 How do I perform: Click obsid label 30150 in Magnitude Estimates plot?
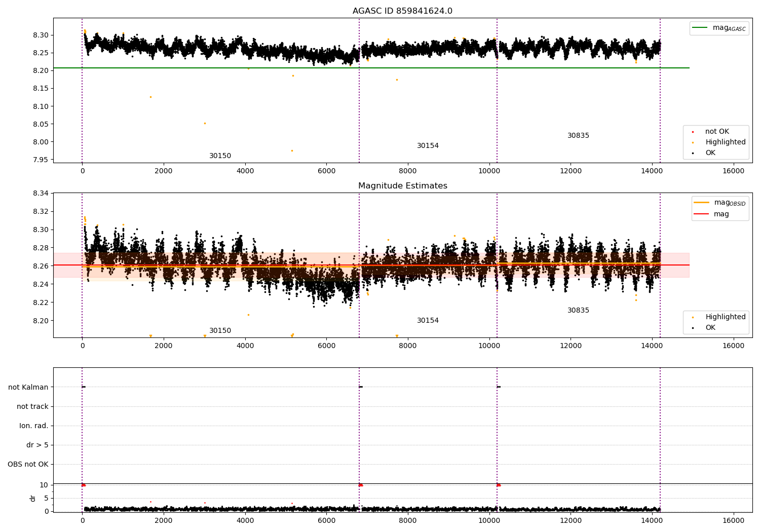point(220,331)
